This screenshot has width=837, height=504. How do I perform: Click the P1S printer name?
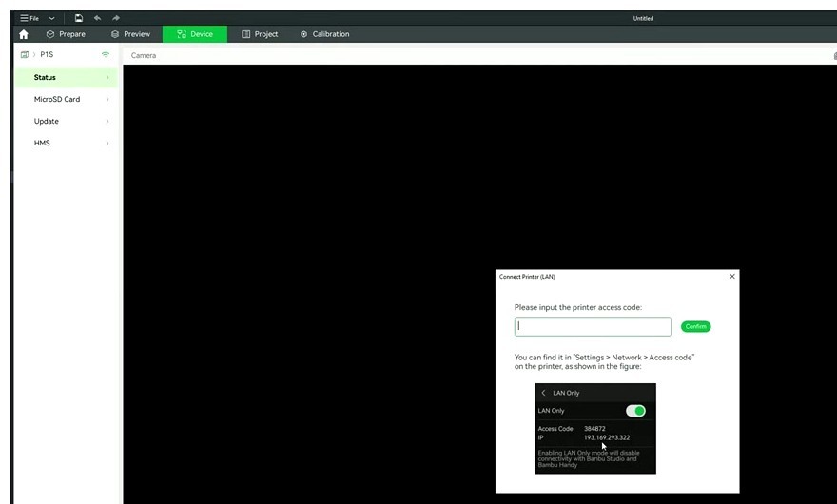[47, 54]
